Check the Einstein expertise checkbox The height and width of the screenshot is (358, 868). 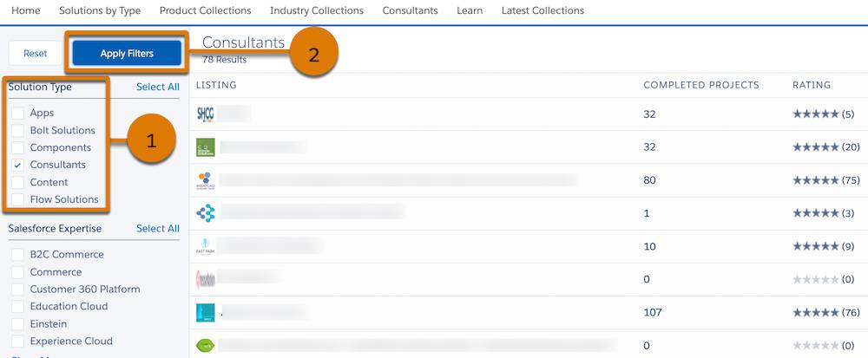tap(18, 323)
